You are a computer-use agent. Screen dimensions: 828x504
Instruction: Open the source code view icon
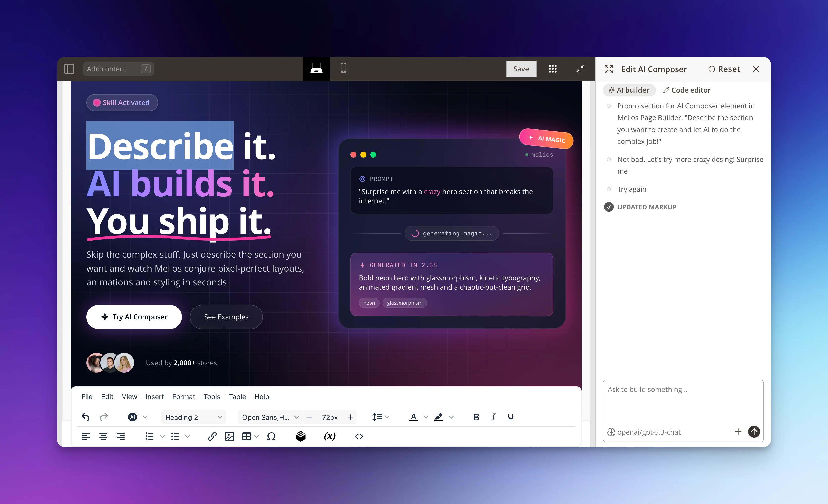pos(359,436)
